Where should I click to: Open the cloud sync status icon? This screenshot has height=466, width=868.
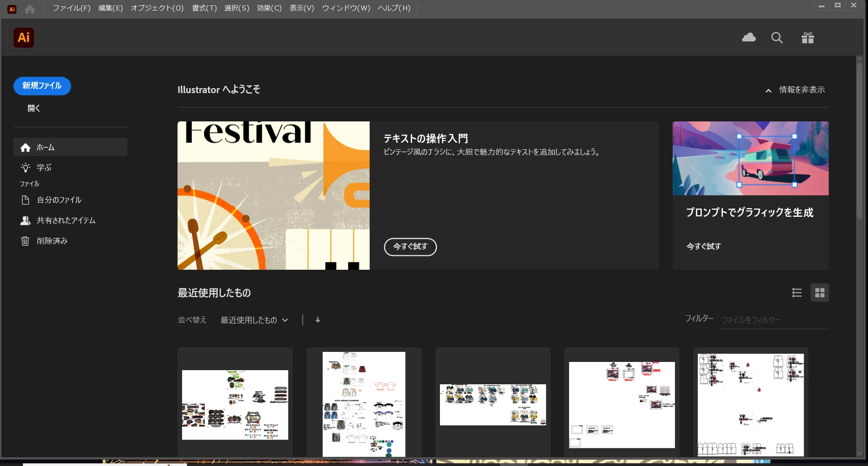749,37
